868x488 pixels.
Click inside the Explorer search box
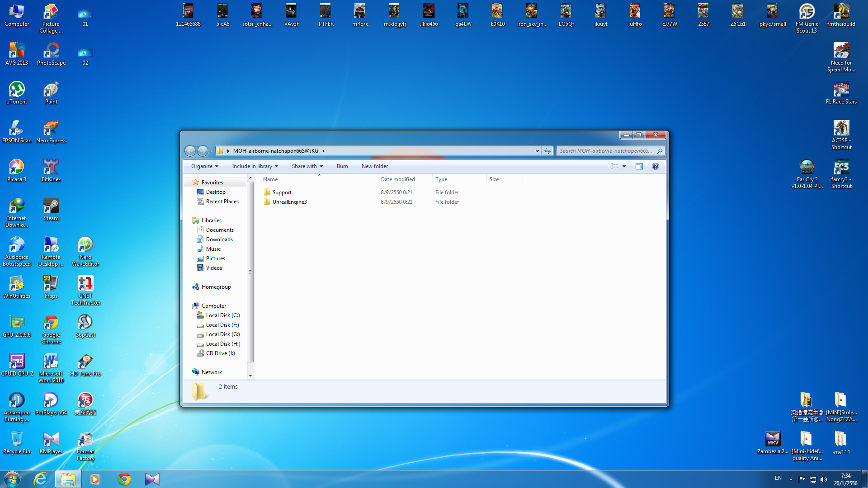[606, 151]
